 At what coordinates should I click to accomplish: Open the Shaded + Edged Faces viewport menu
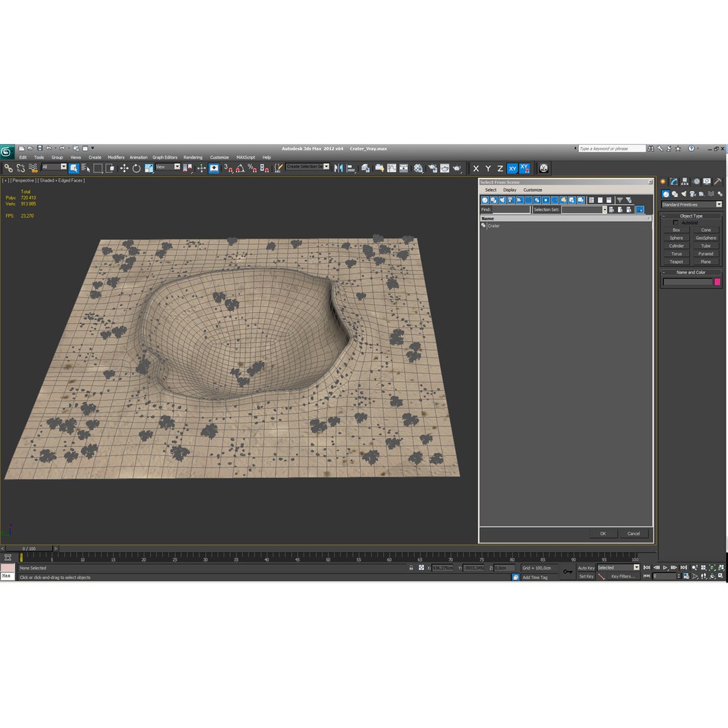tap(61, 180)
